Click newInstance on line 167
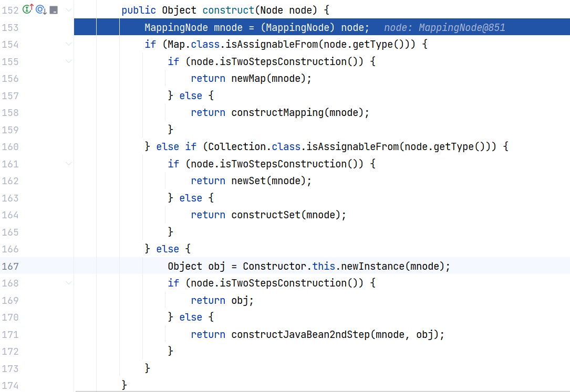The width and height of the screenshot is (570, 392). click(372, 266)
